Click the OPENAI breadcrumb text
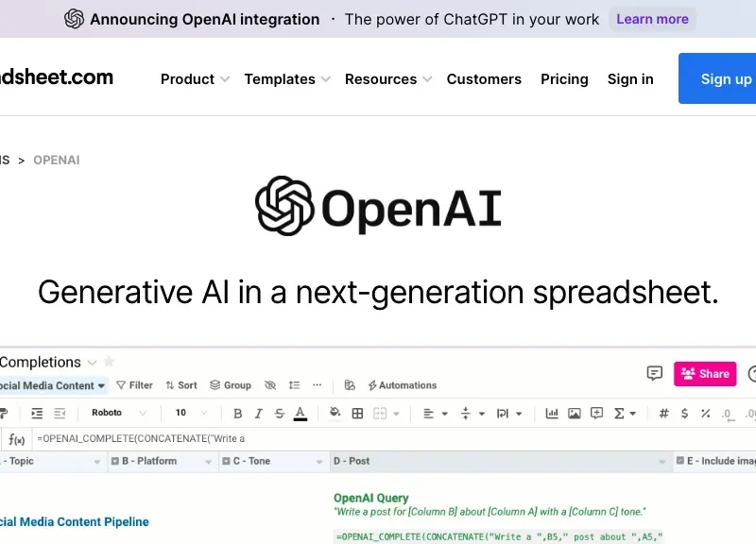 pos(57,160)
